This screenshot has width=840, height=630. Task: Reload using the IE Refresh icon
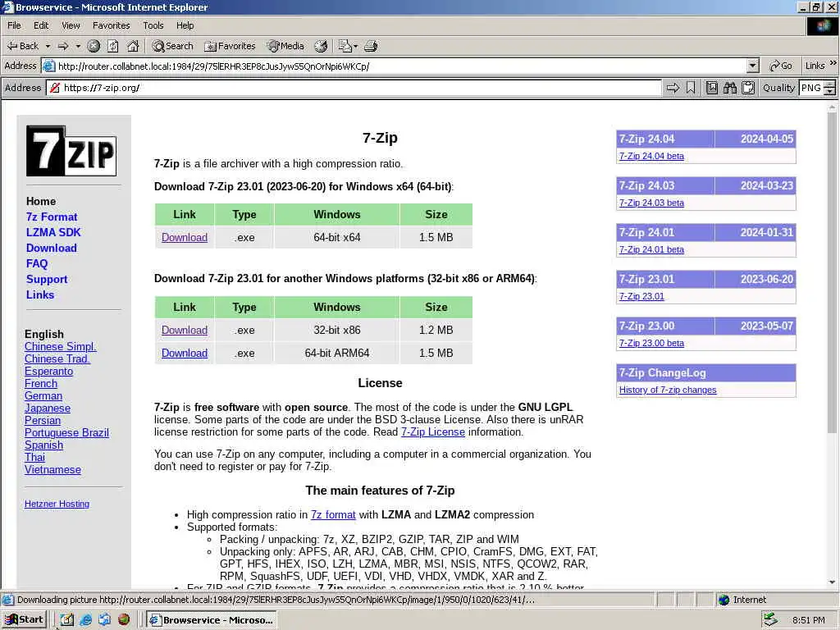(113, 46)
